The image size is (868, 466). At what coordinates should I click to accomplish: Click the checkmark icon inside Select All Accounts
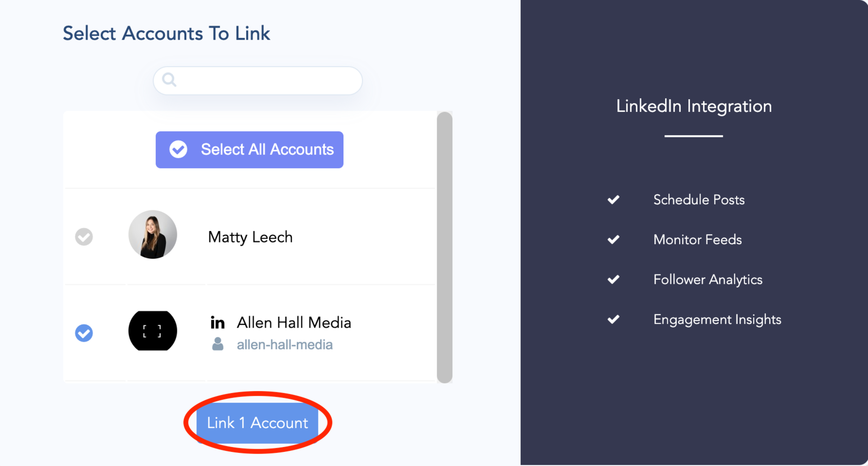(178, 149)
